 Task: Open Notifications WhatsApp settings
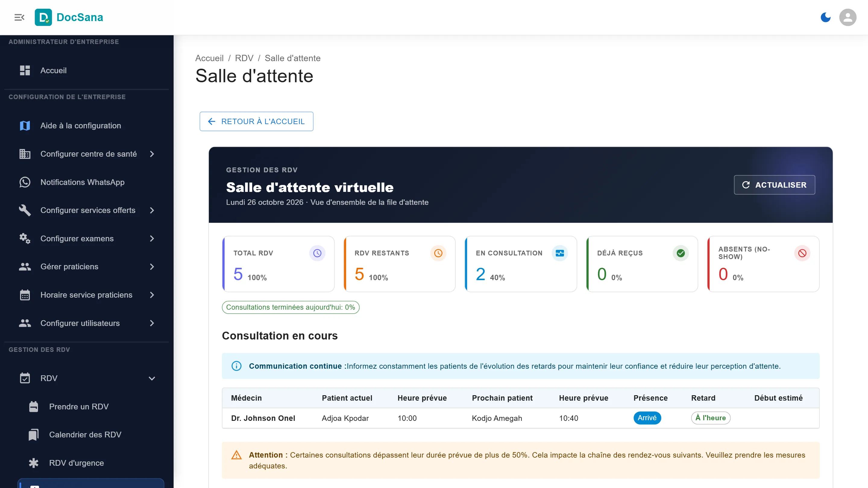tap(86, 182)
